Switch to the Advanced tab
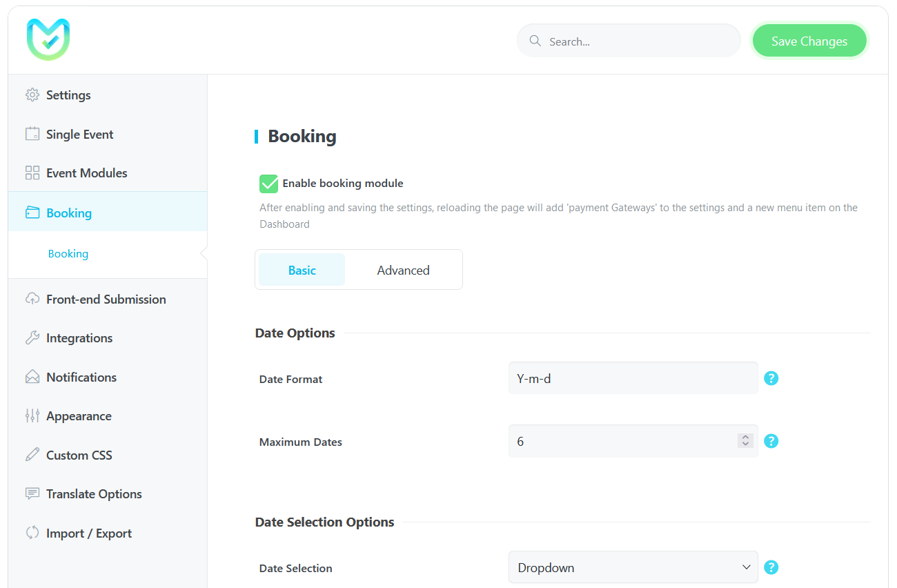This screenshot has width=897, height=588. [x=403, y=270]
